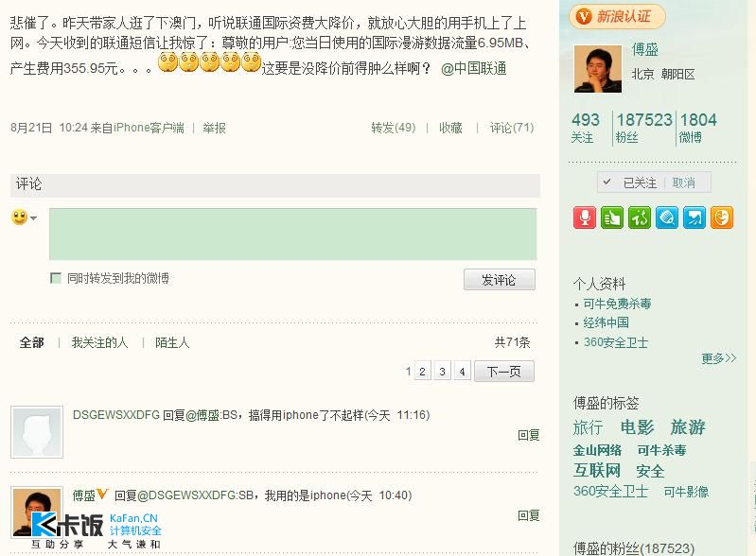Click 傅盛's sidebar profile photo
The image size is (756, 556).
pyautogui.click(x=598, y=69)
